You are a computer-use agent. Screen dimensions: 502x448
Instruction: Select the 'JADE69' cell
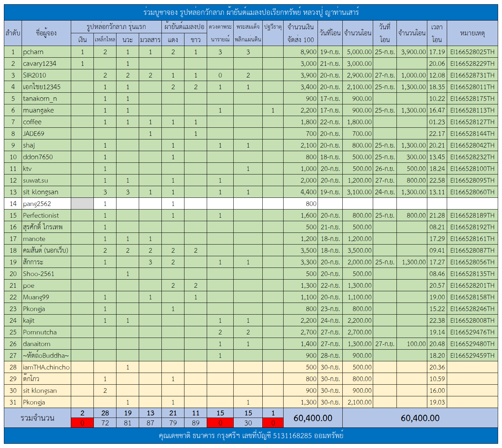click(x=46, y=134)
